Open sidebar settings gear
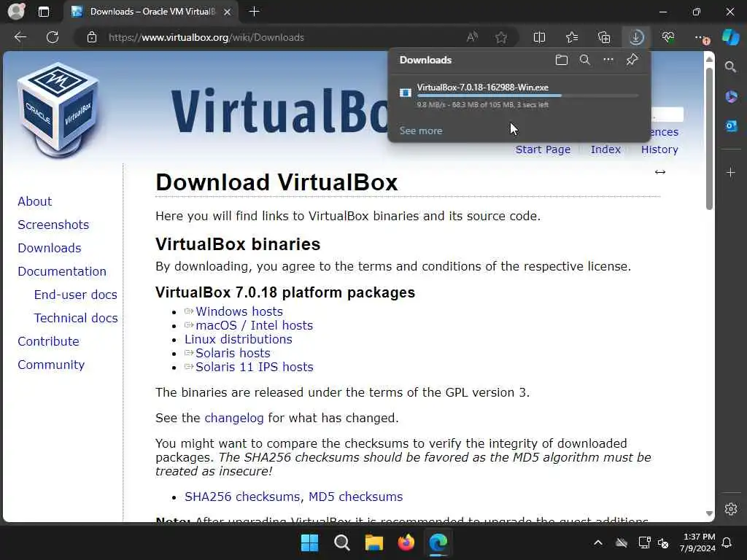Screen dimensions: 747x560 click(x=731, y=508)
